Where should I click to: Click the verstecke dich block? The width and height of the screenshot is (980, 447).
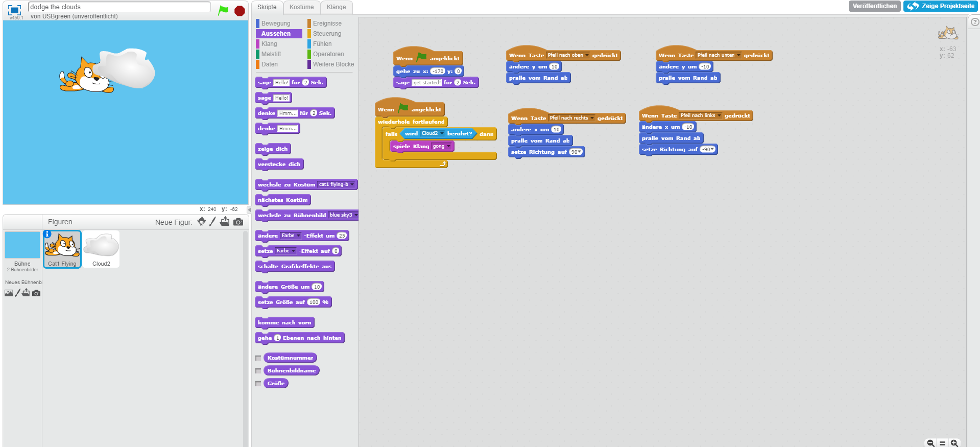coord(279,164)
